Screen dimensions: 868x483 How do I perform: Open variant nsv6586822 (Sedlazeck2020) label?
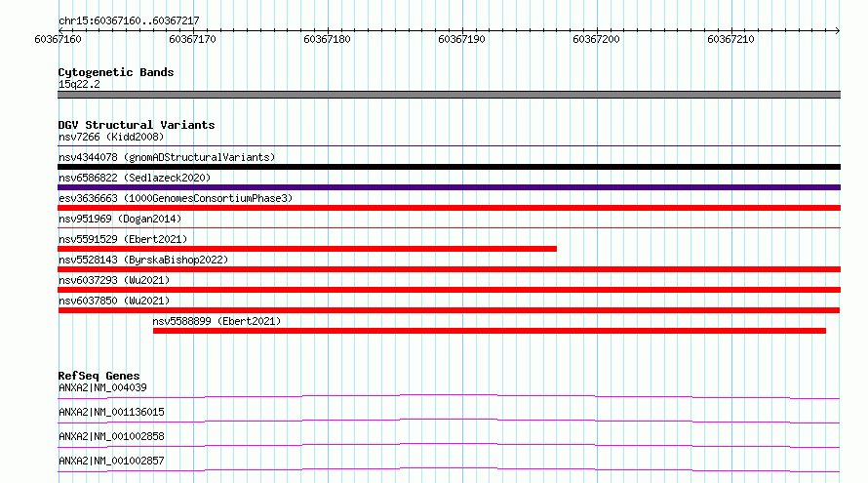click(135, 178)
